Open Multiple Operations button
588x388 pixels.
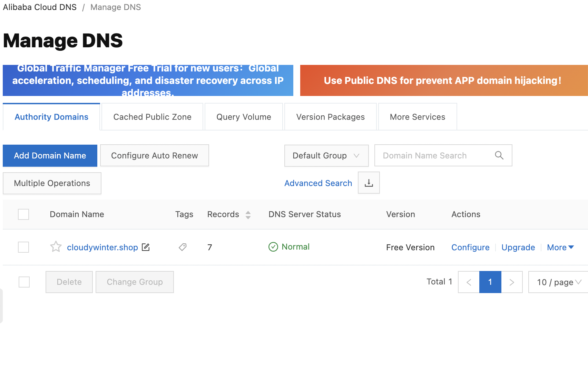click(52, 183)
